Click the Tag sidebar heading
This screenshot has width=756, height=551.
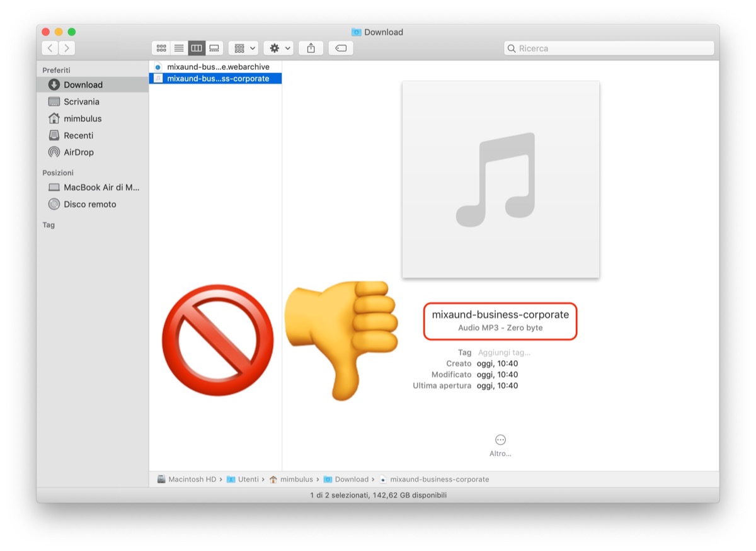pos(49,225)
